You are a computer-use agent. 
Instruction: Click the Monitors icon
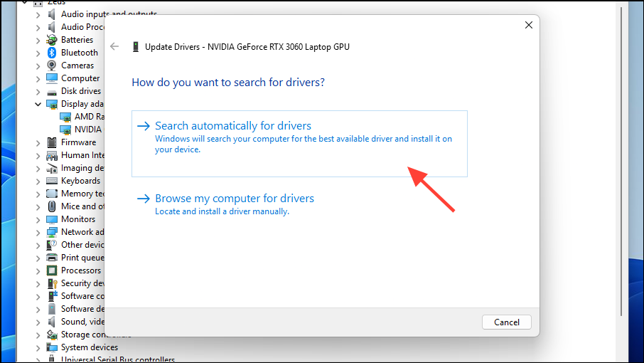[52, 219]
